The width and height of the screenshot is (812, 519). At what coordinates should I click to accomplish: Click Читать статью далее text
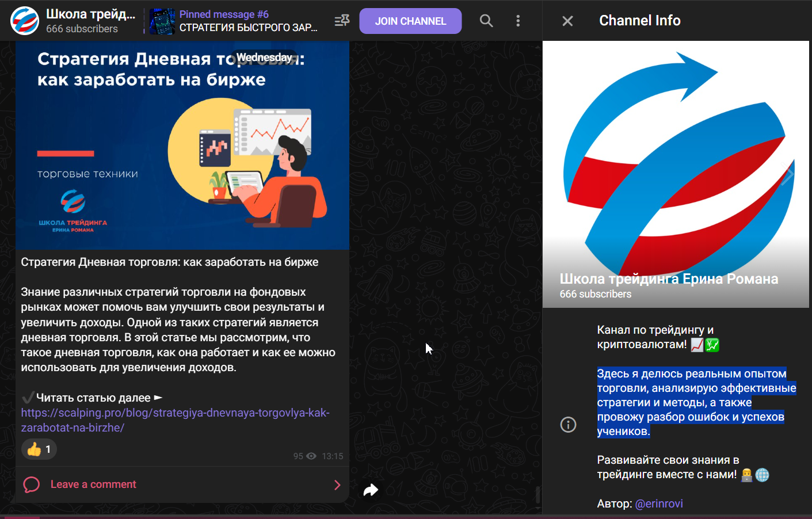pos(93,398)
